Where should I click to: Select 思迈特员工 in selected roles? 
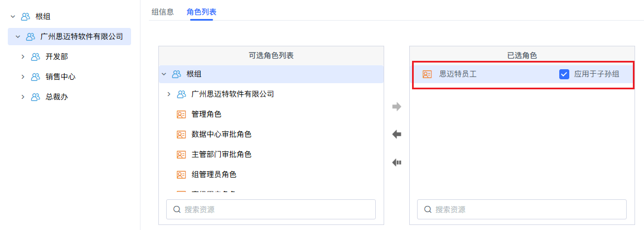[522, 74]
